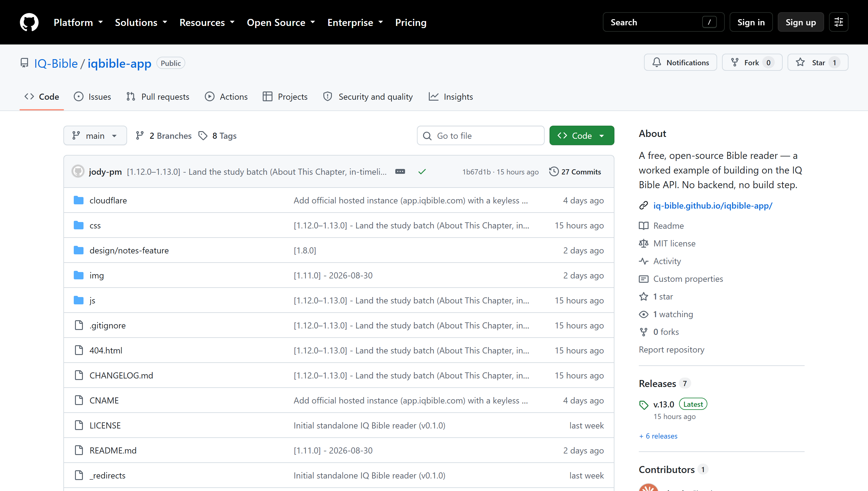This screenshot has height=491, width=868.
Task: Open README.md file
Action: point(113,450)
